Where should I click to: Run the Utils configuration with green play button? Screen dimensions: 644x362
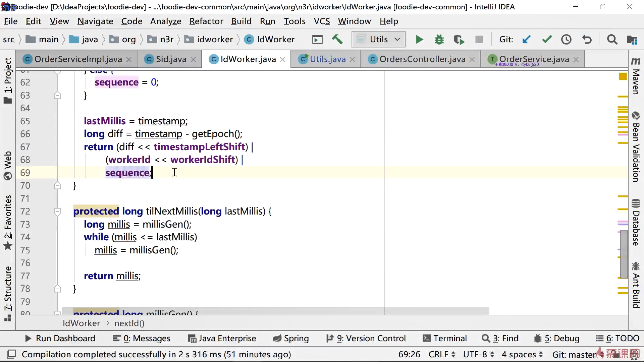[x=419, y=40]
